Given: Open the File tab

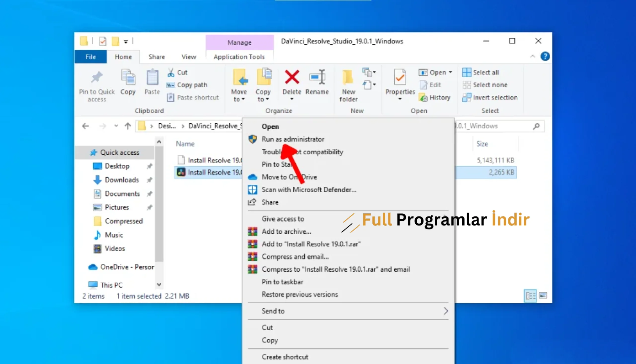Looking at the screenshot, I should tap(90, 57).
